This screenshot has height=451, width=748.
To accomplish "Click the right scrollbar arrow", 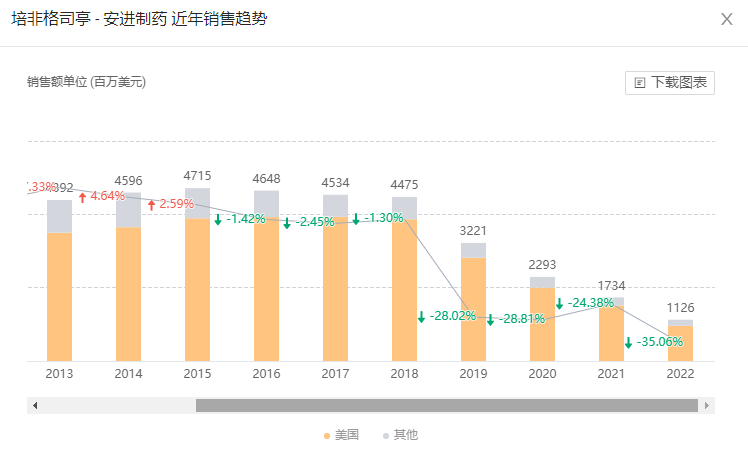I will point(706,406).
